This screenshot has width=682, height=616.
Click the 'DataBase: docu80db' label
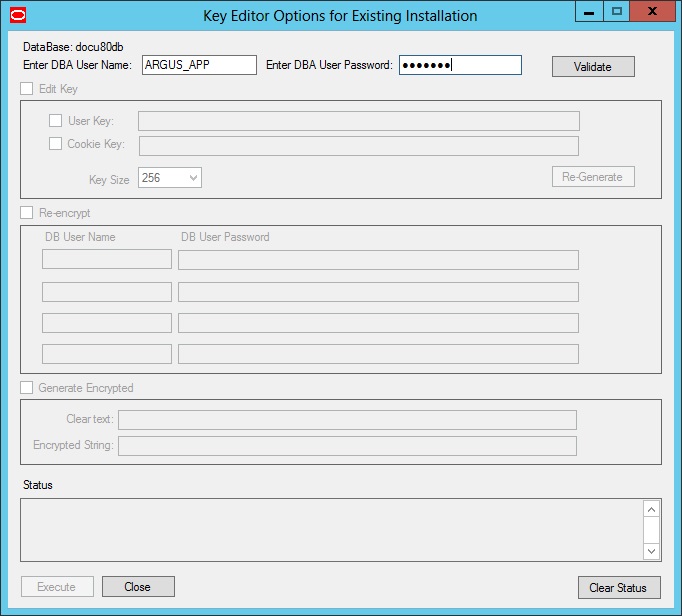tap(73, 47)
